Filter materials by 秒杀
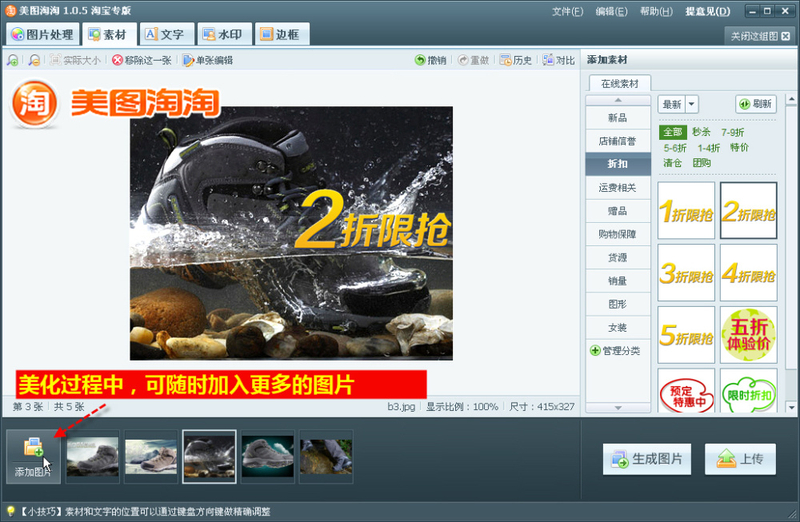 click(x=702, y=132)
